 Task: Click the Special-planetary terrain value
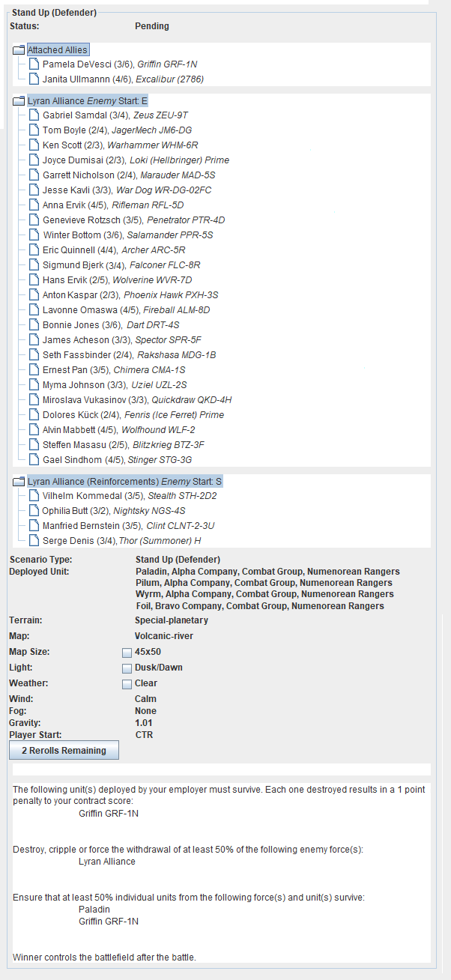pyautogui.click(x=172, y=620)
